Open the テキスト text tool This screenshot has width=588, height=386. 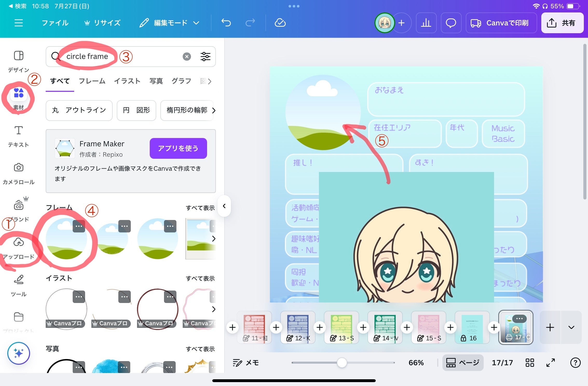[18, 131]
